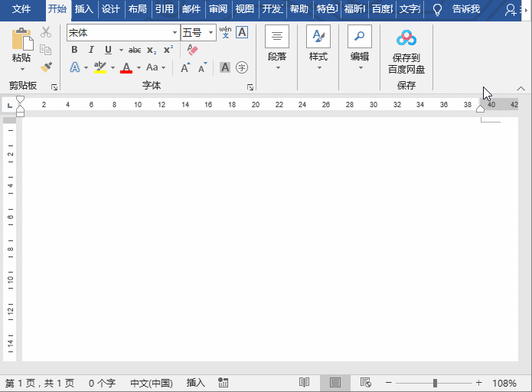The height and width of the screenshot is (392, 532).
Task: Switch to the 引用 tab
Action: coord(165,9)
